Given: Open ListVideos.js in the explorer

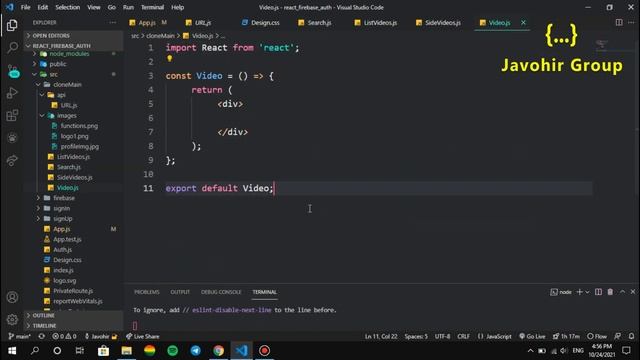Looking at the screenshot, I should pos(73,157).
